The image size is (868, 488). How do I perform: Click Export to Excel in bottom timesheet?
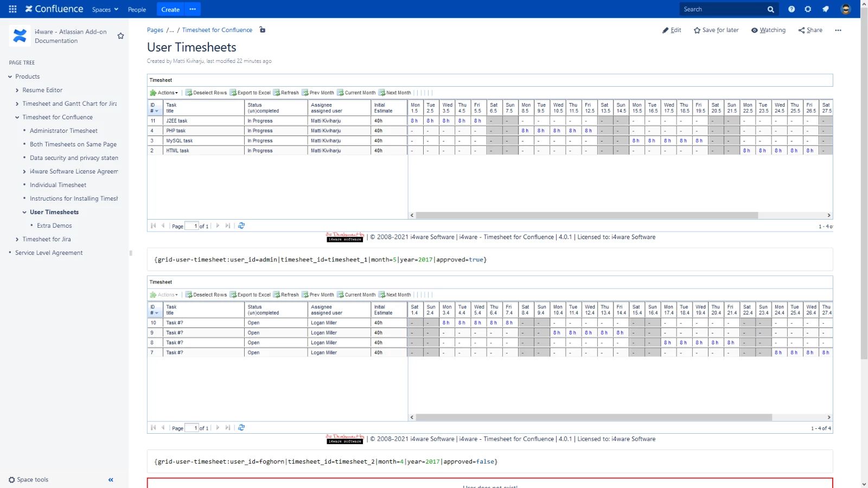pyautogui.click(x=250, y=295)
